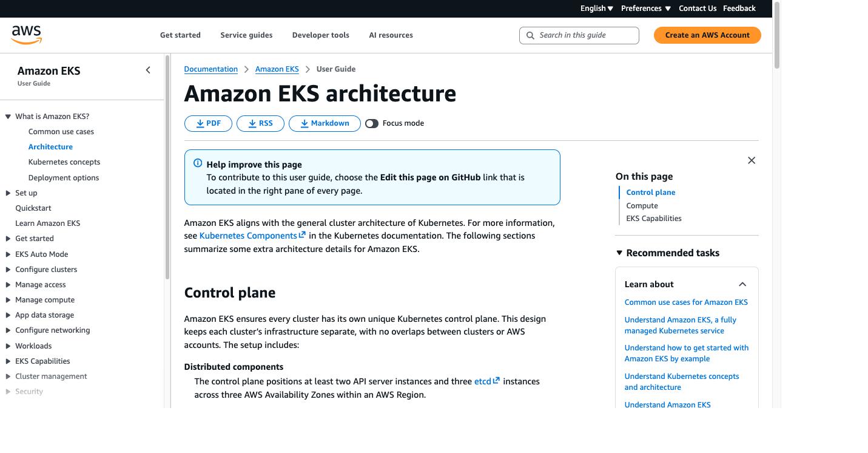Collapse the Recommended tasks triangle
Viewport: 868px width, 453px height.
pyautogui.click(x=619, y=253)
